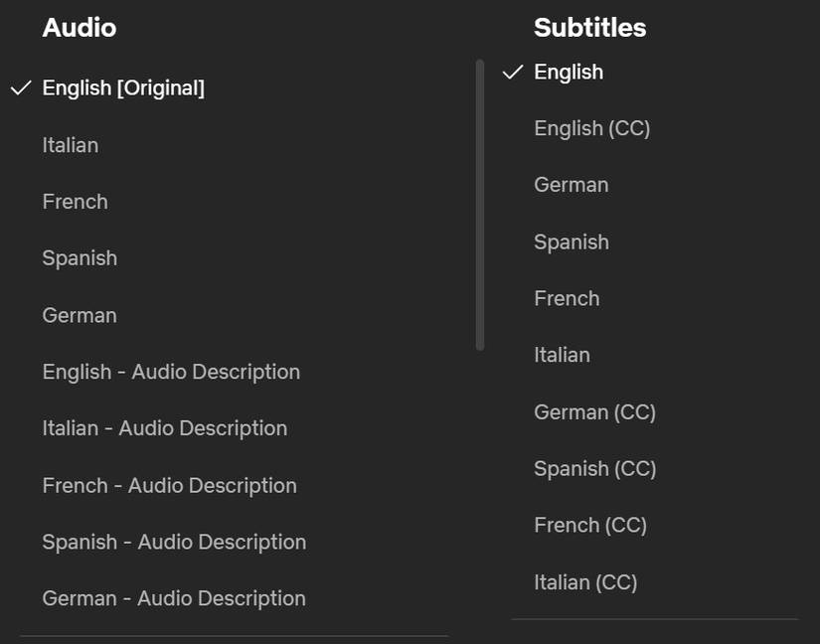The height and width of the screenshot is (644, 820).
Task: Click the checkmark next to English subtitles
Action: pos(513,71)
